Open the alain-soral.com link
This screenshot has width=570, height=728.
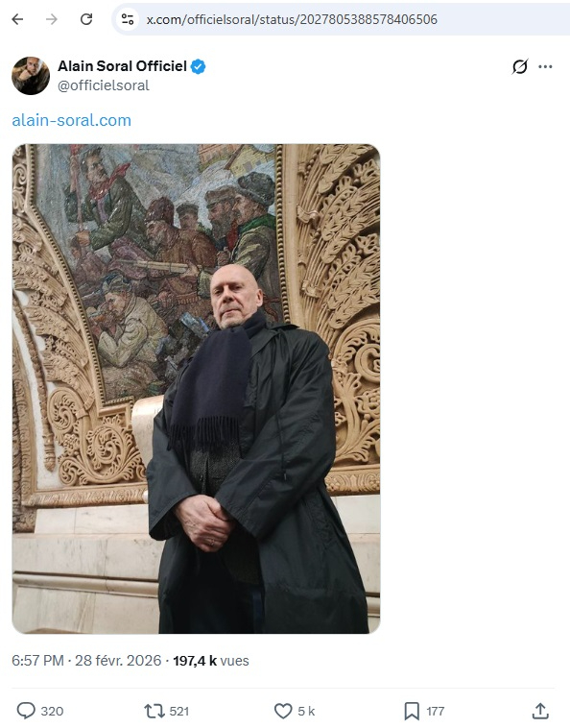click(x=71, y=120)
